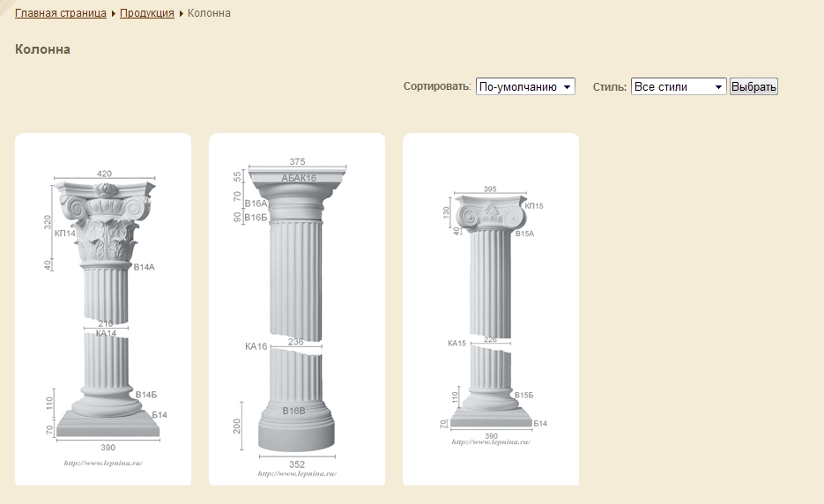The width and height of the screenshot is (824, 504).
Task: Click breadcrumb arrow after Главная страница
Action: pyautogui.click(x=114, y=14)
